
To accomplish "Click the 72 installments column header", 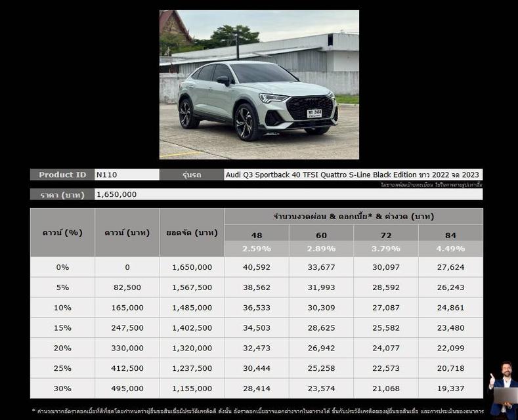I will click(x=386, y=235).
